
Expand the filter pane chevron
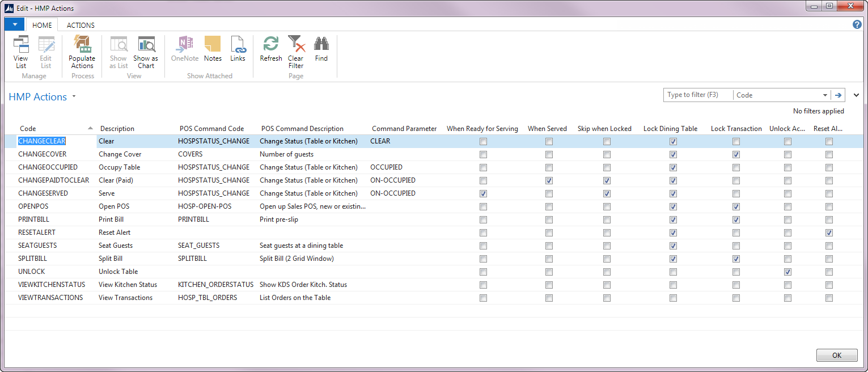(x=856, y=95)
